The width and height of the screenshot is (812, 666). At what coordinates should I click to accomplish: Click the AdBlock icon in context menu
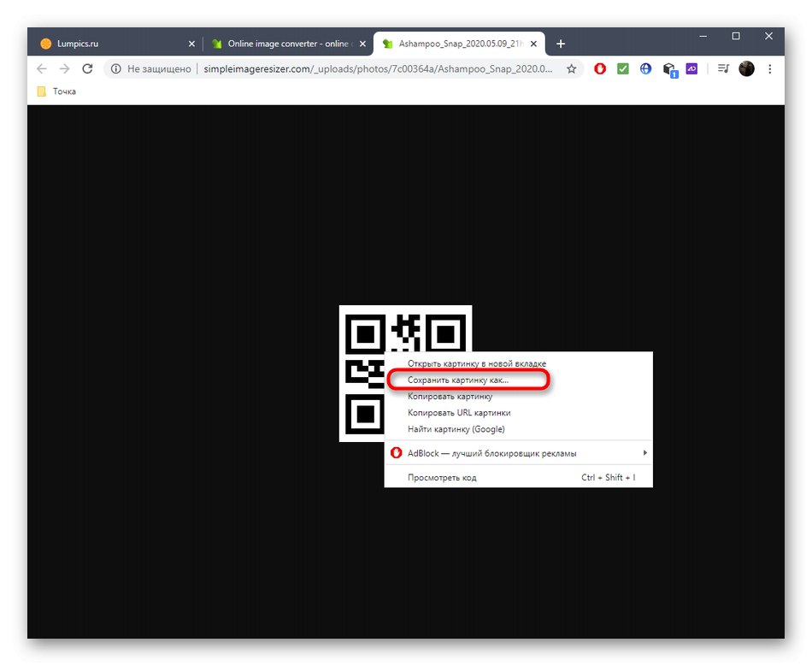coord(396,453)
